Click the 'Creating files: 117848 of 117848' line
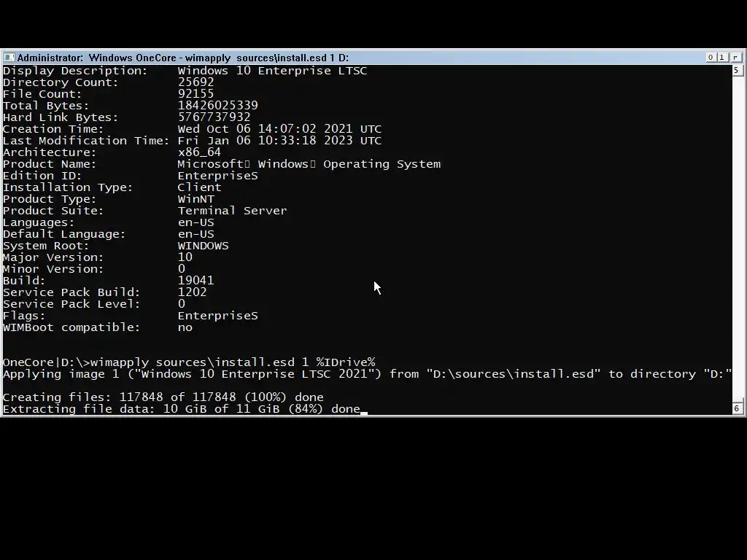The width and height of the screenshot is (747, 560). 163,397
